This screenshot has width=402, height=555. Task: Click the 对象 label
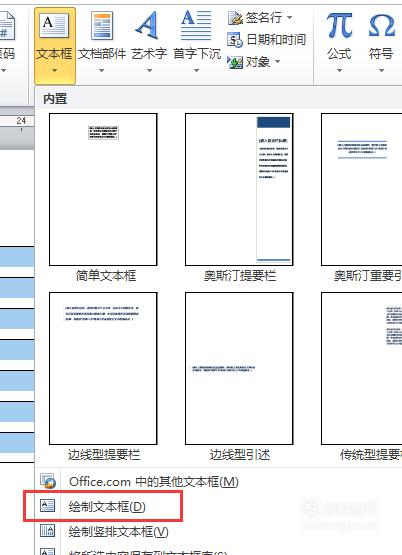(x=258, y=62)
